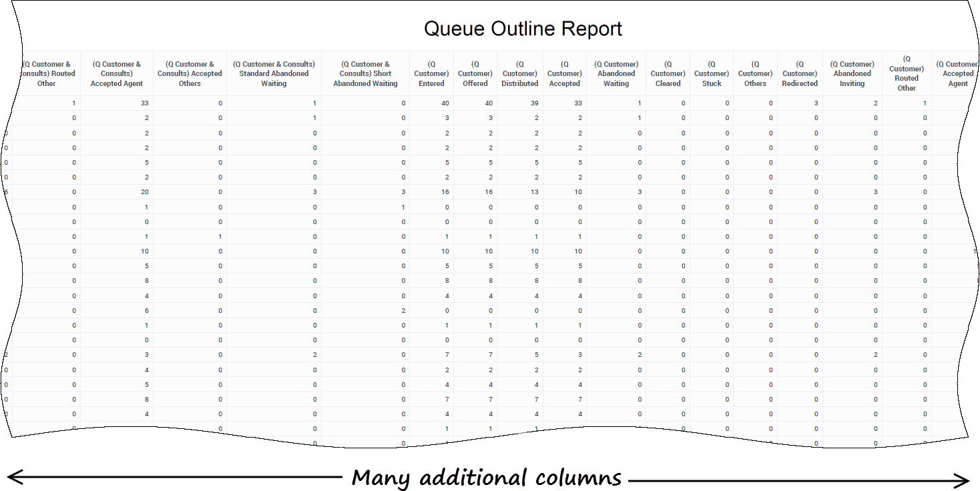Select value 40 in the Entered column
This screenshot has width=980, height=491.
click(445, 103)
